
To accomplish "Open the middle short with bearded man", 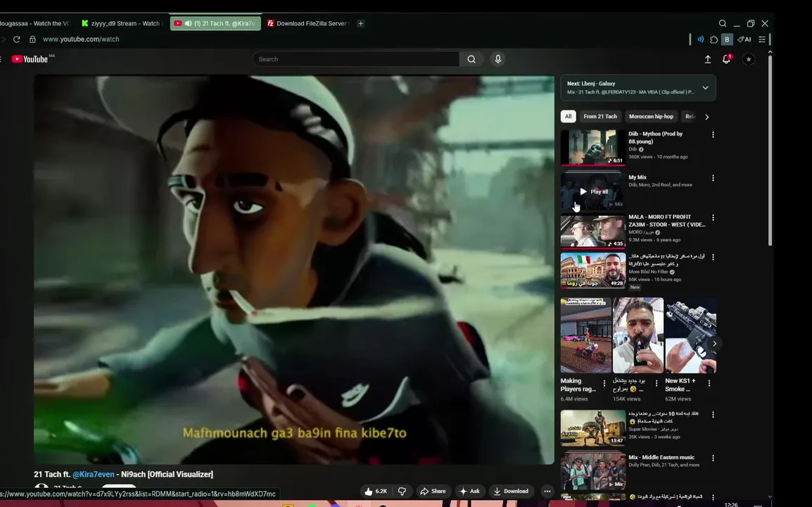I will 638,335.
